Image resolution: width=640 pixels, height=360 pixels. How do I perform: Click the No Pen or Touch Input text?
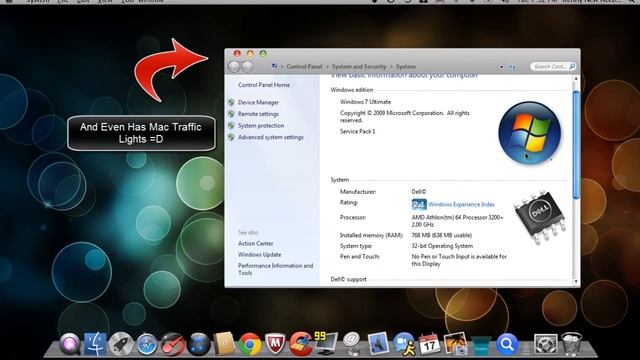[x=459, y=260]
